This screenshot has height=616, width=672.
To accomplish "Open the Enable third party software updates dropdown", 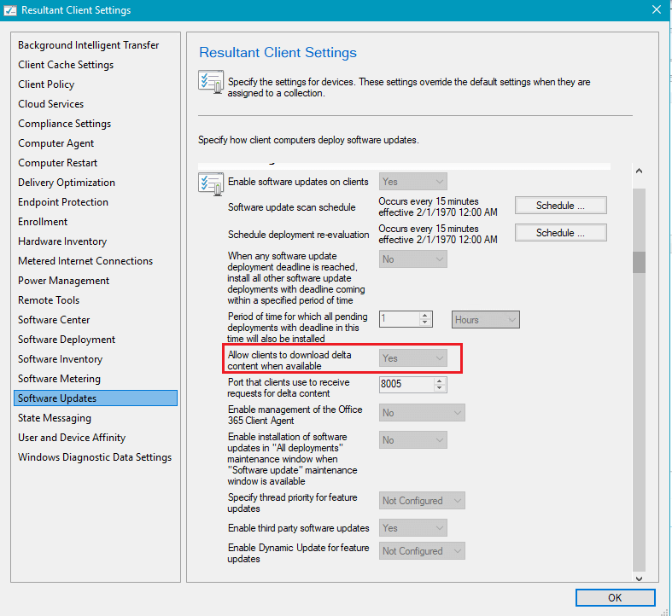I will tap(412, 528).
